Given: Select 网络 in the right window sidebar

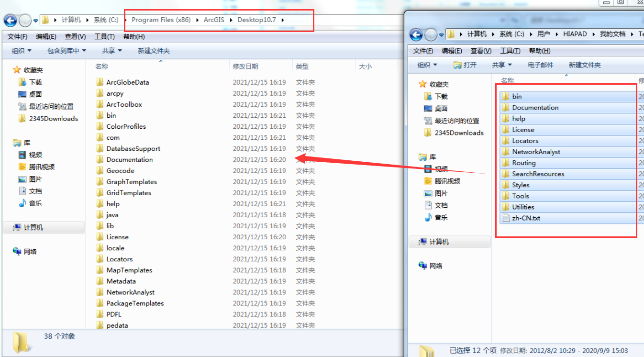Looking at the screenshot, I should pyautogui.click(x=431, y=266).
